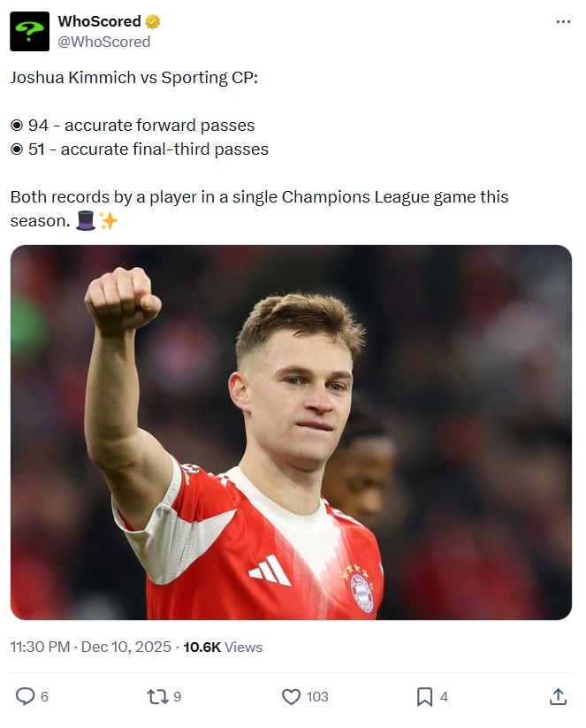Bookmark this post

[425, 697]
